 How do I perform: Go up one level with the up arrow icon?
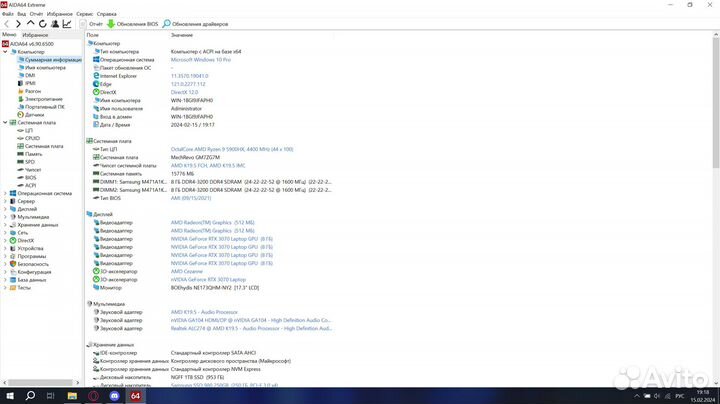pos(30,23)
